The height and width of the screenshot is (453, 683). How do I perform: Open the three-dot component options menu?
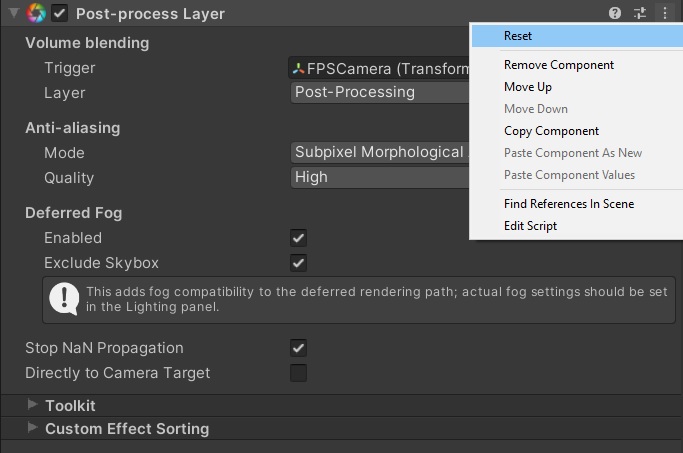(665, 13)
